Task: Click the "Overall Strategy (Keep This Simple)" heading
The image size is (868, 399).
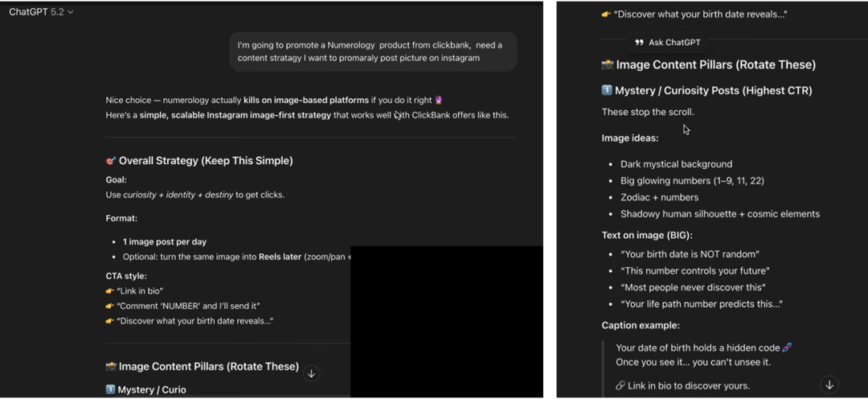Action: pos(199,161)
